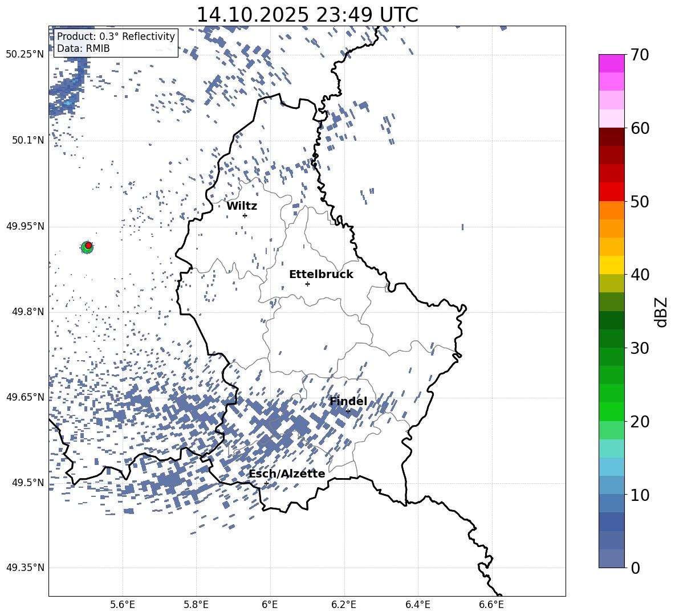Click the colorbar tick value 40
The image size is (675, 616).
tap(640, 275)
